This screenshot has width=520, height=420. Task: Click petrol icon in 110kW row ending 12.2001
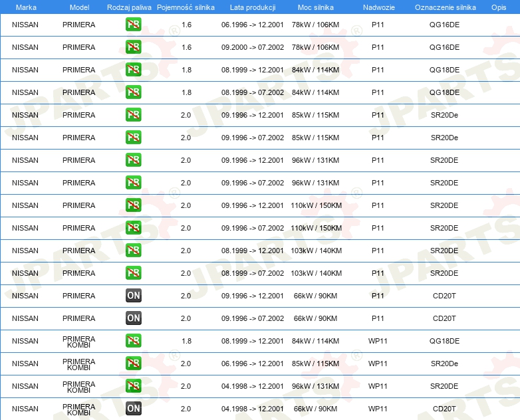coord(133,205)
